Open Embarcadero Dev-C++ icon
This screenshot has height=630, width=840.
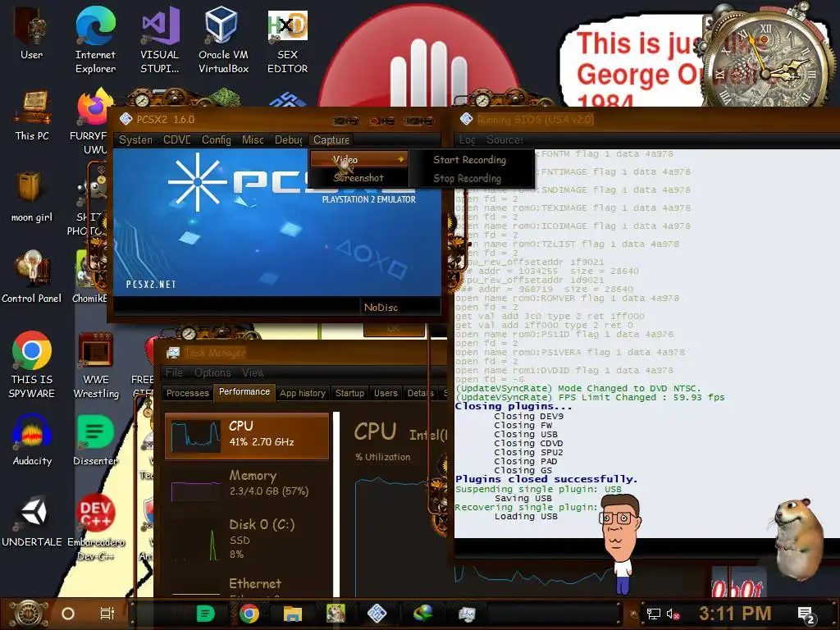point(96,527)
